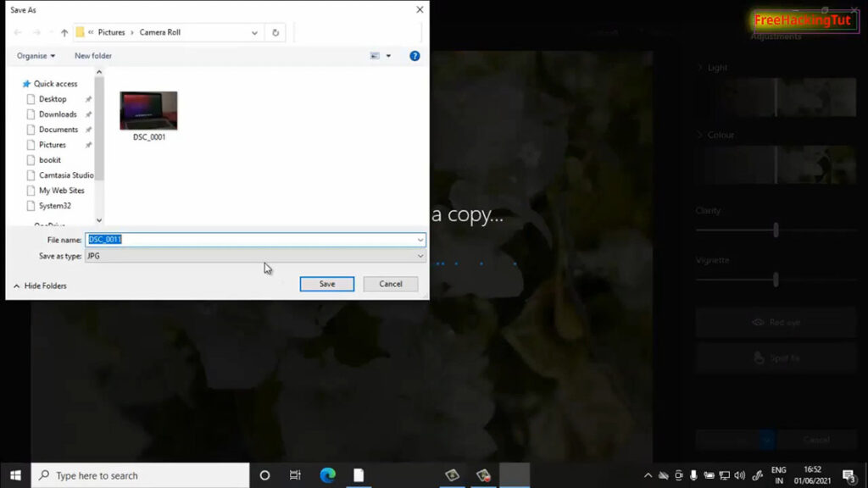Viewport: 868px width, 488px height.
Task: Click Camera Roll in the address breadcrumb
Action: click(160, 33)
